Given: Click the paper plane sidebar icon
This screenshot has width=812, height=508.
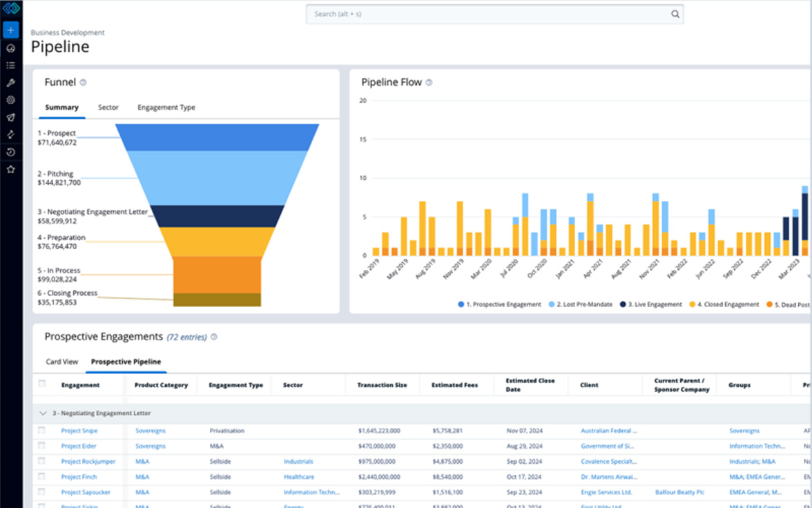Looking at the screenshot, I should coord(10,117).
